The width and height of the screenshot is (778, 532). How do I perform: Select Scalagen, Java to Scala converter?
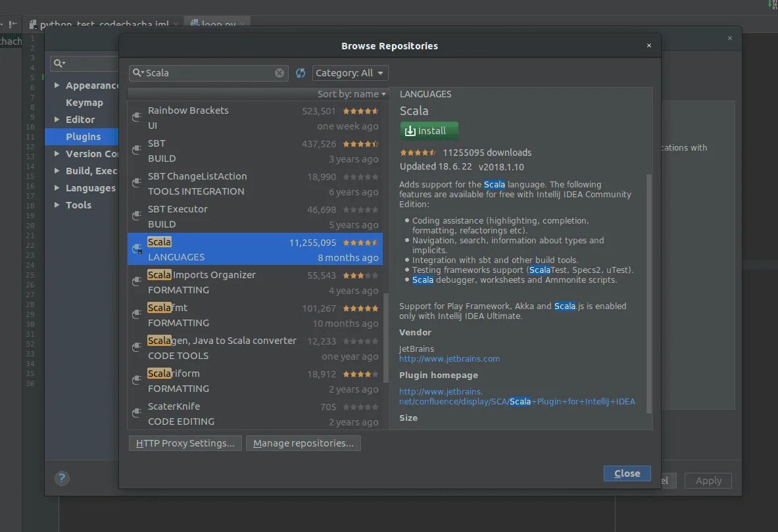[x=255, y=348]
